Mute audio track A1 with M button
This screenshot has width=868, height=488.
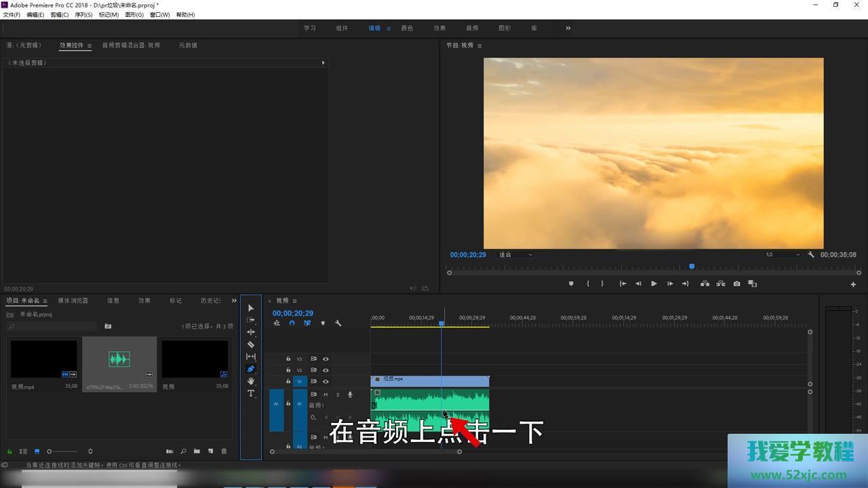325,394
